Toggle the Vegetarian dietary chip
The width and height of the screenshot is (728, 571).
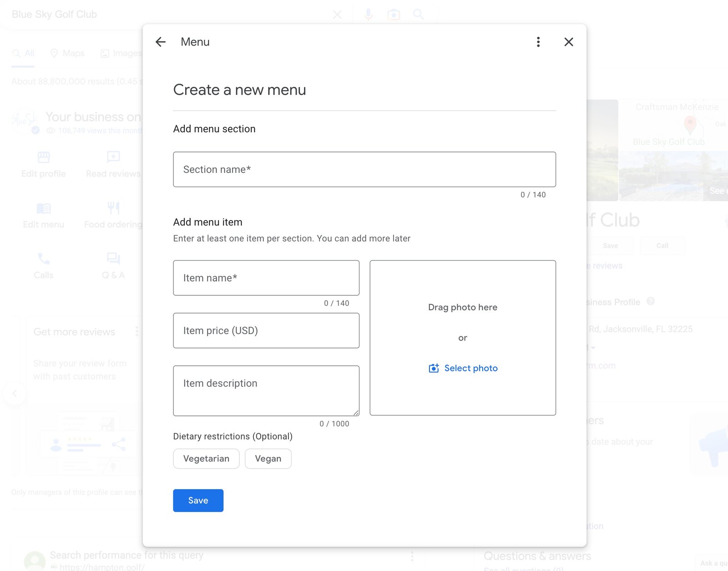point(206,459)
